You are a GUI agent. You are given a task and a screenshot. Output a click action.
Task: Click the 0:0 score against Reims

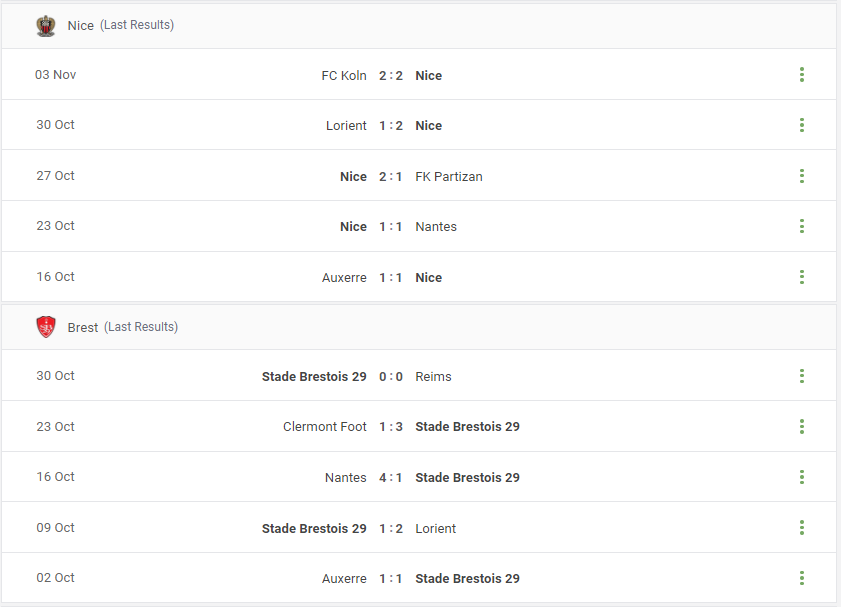390,376
